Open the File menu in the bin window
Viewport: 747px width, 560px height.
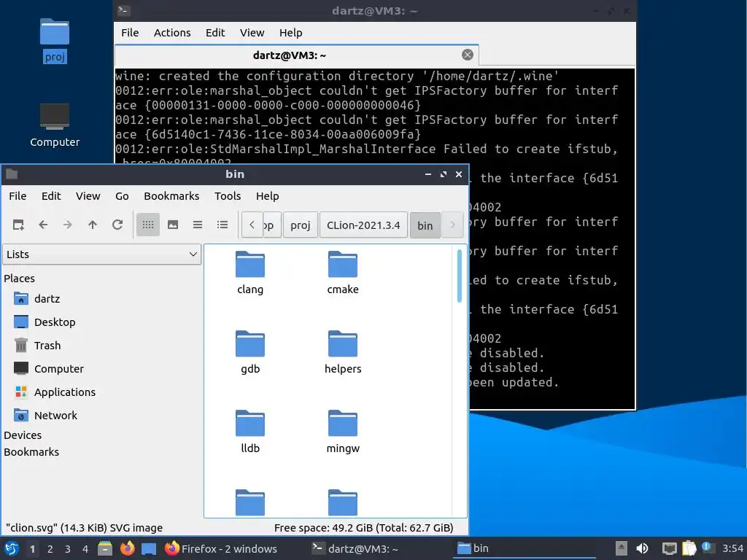click(18, 196)
